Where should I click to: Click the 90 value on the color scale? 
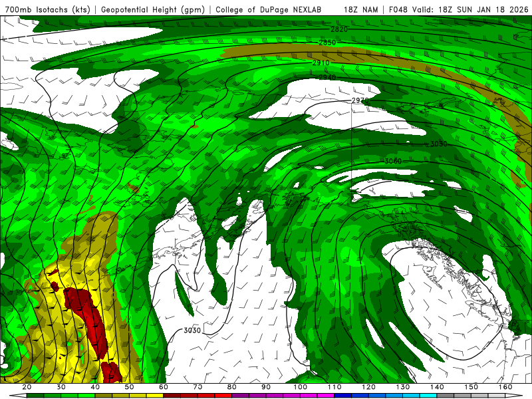pyautogui.click(x=267, y=387)
